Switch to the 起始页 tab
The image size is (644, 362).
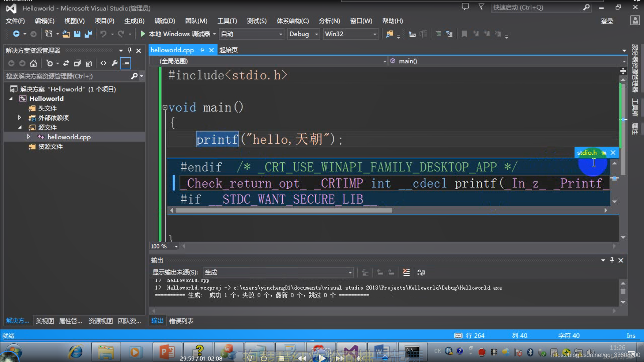point(229,50)
